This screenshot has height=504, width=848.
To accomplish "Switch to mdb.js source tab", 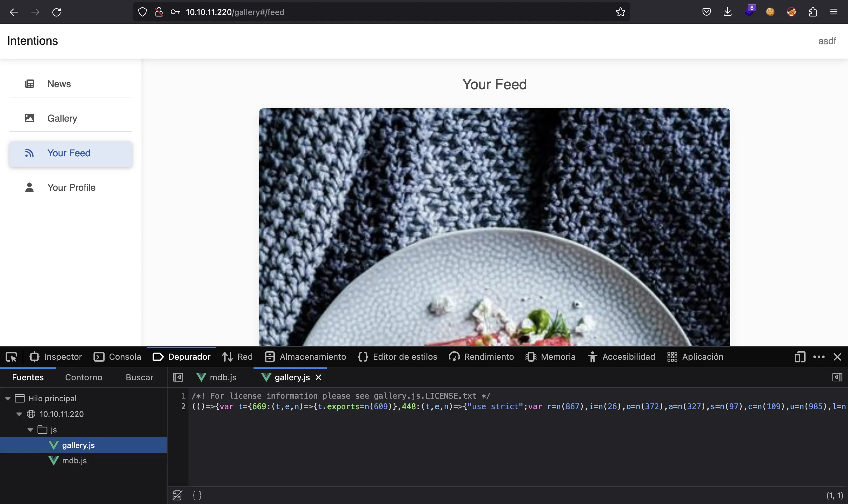I will [x=223, y=377].
